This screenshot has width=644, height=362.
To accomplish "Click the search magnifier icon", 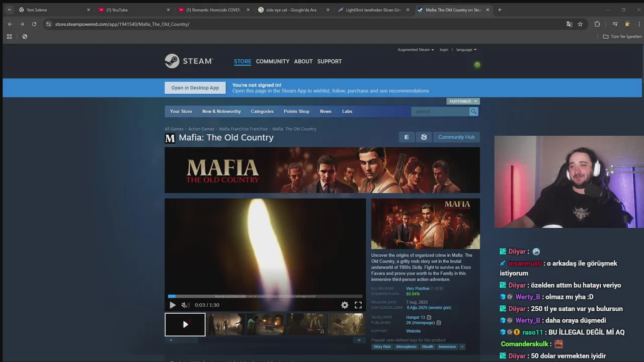I will (473, 112).
